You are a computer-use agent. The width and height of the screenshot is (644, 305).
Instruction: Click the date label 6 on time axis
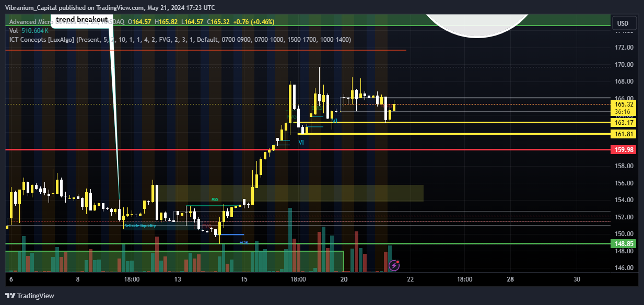click(x=11, y=279)
